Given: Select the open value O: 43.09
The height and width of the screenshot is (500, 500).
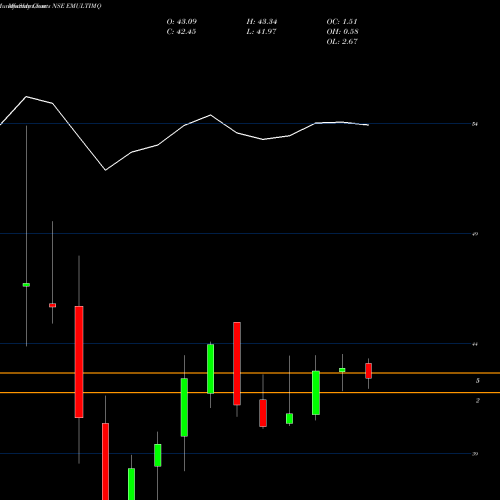Looking at the screenshot, I should coord(182,22).
